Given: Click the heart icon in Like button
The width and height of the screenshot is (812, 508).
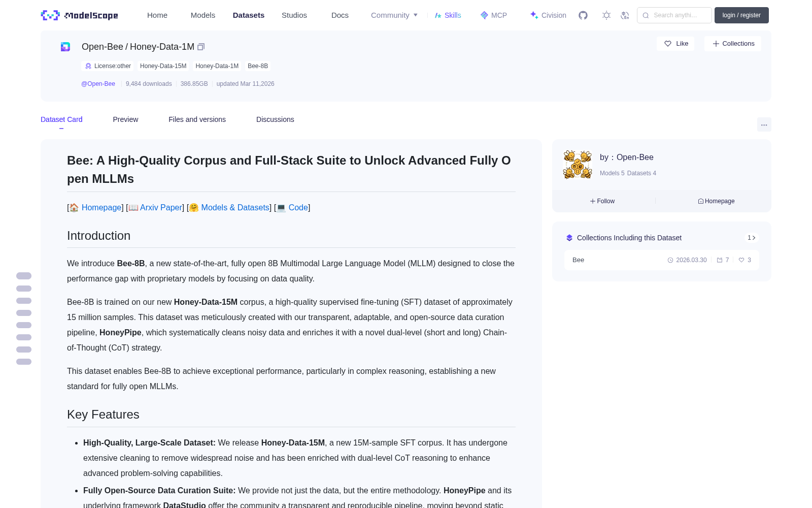Looking at the screenshot, I should (668, 44).
